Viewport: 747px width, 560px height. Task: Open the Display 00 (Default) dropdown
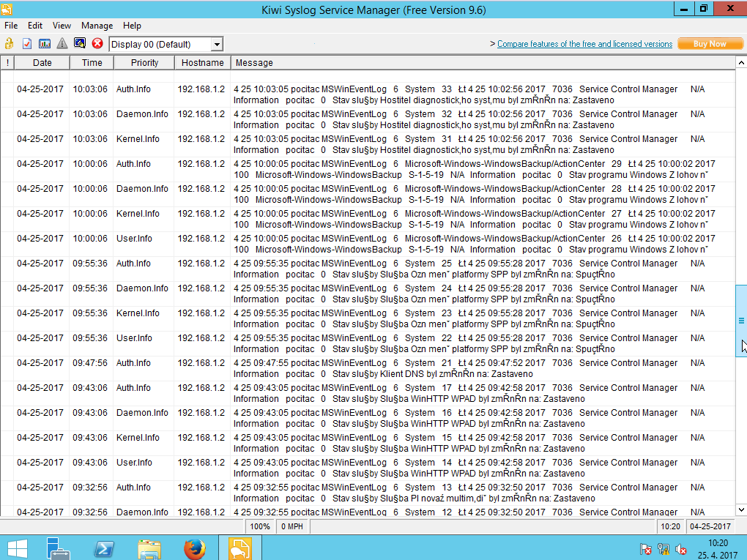click(x=217, y=44)
